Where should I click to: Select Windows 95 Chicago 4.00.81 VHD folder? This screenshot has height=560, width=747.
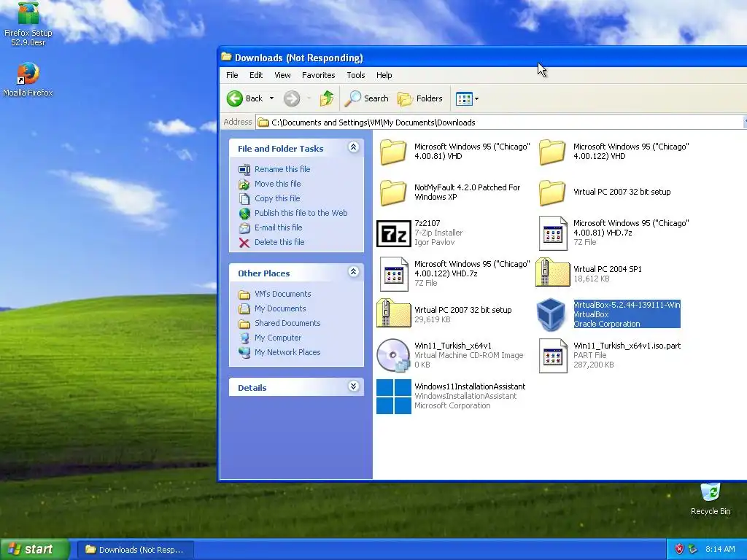pyautogui.click(x=454, y=152)
